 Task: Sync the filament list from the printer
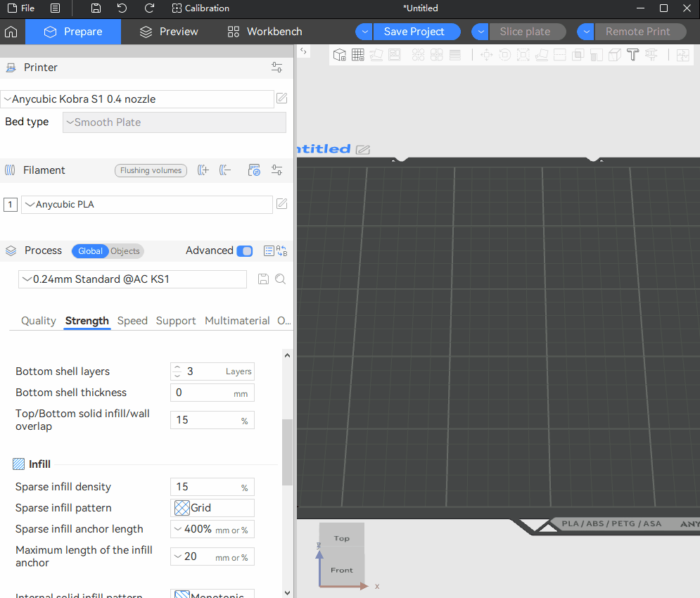click(x=254, y=170)
